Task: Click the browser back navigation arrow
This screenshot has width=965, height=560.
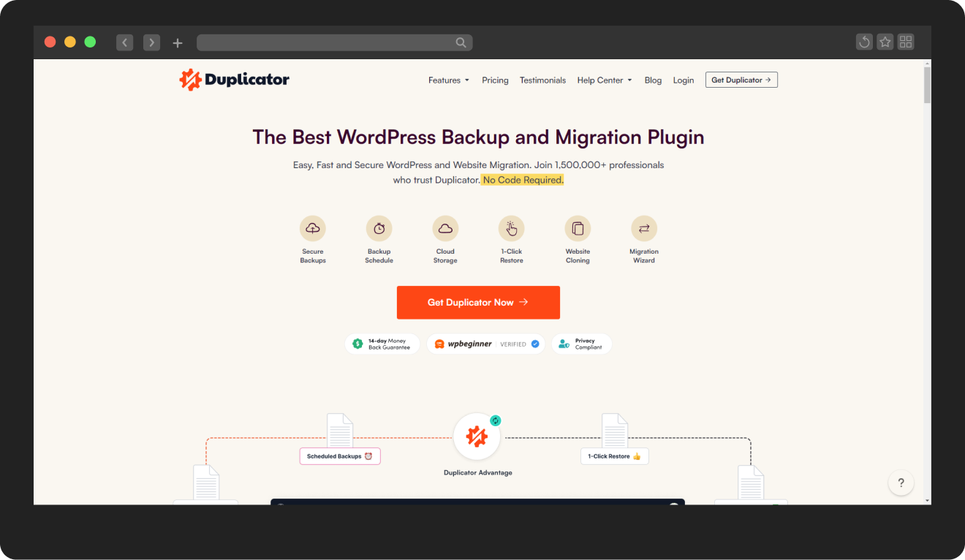Action: point(124,42)
